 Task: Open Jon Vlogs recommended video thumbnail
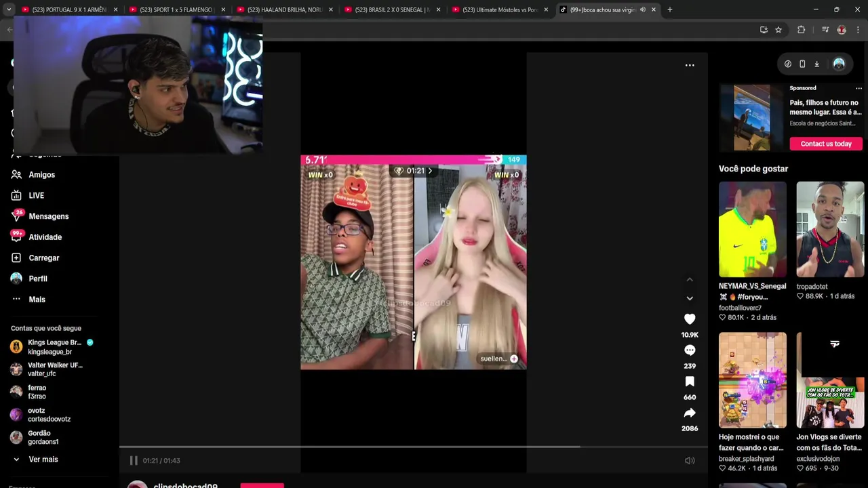coord(830,380)
